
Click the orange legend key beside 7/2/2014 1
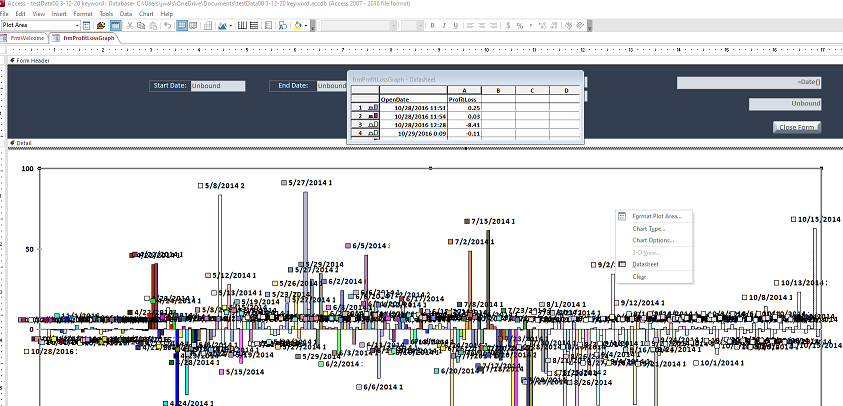click(451, 242)
